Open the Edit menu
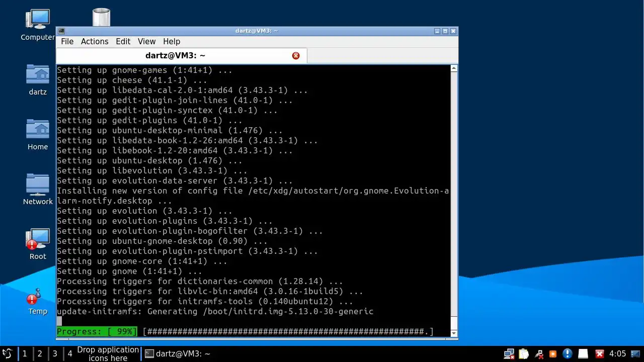This screenshot has height=362, width=644. point(123,41)
